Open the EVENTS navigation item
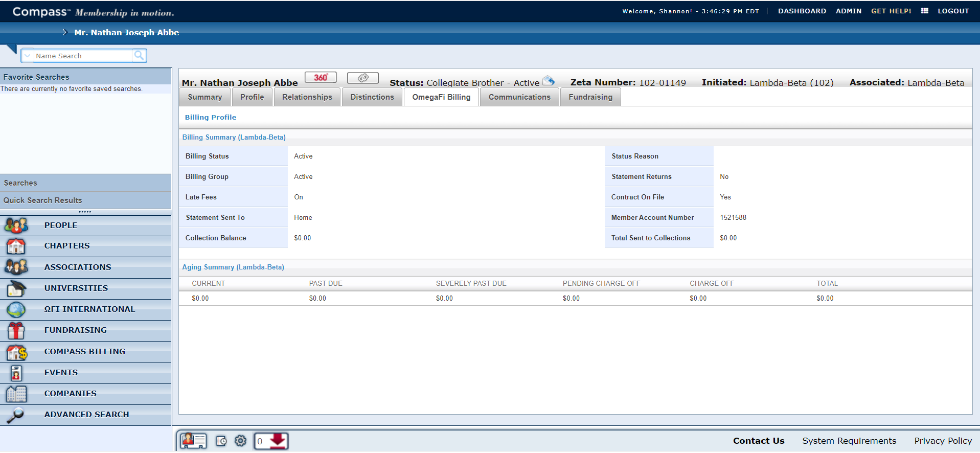 coord(86,373)
